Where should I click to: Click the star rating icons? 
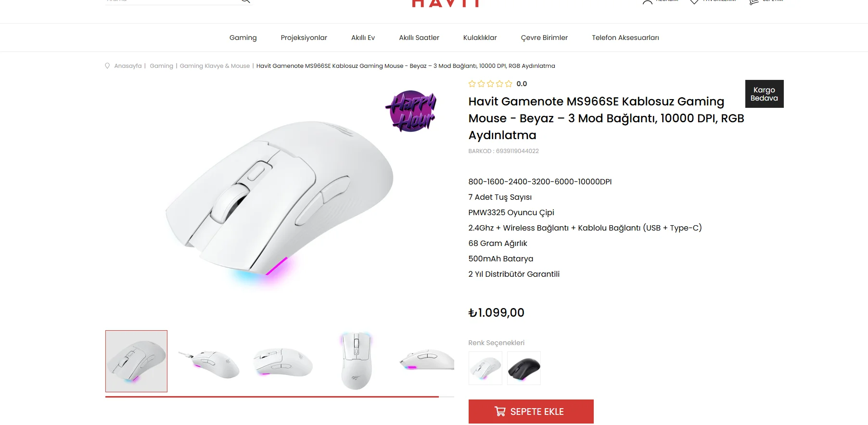(490, 84)
